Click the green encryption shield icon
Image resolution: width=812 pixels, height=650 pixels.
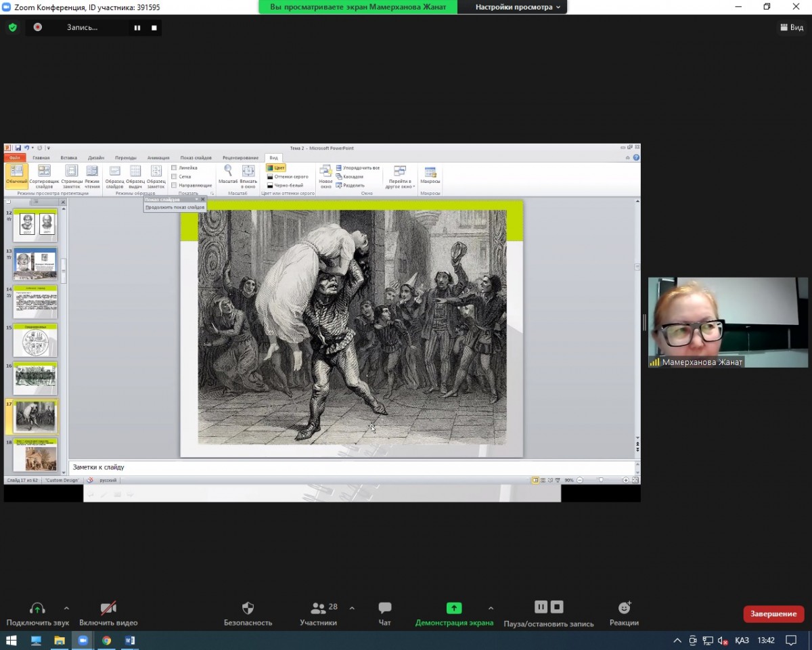tap(12, 28)
